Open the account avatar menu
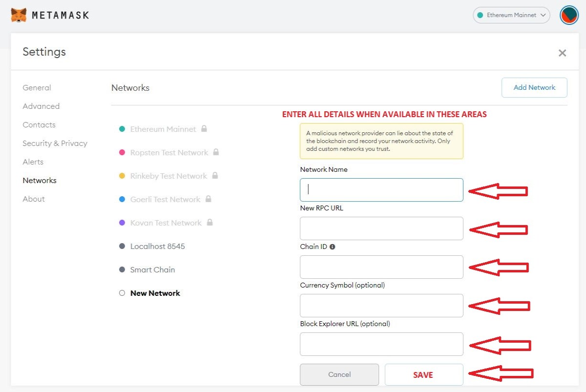 click(569, 15)
